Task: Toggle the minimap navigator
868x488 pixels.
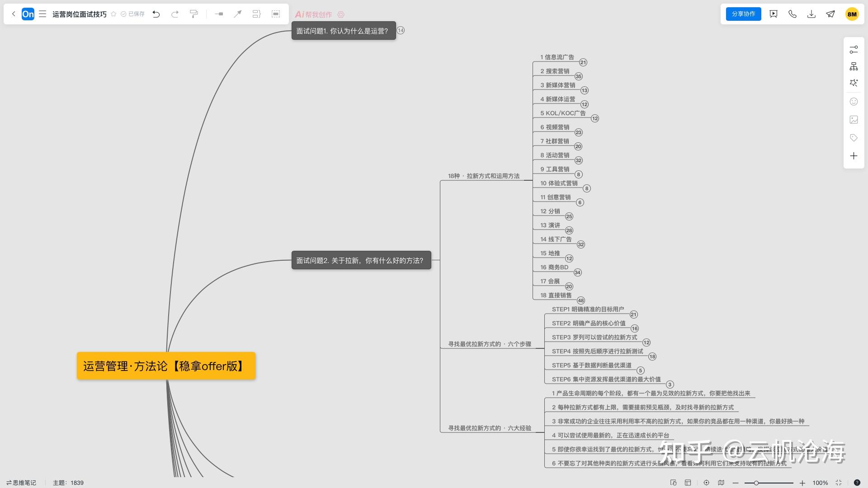Action: (x=721, y=483)
